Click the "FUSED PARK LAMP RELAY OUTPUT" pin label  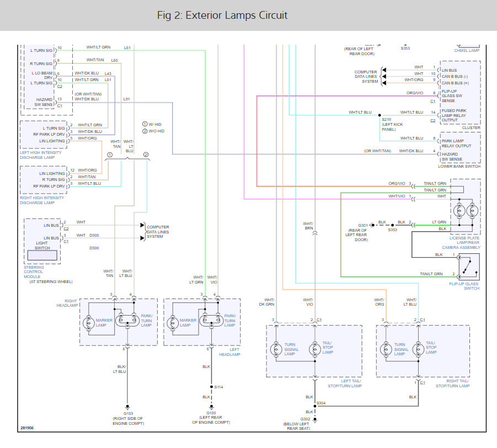pos(454,115)
